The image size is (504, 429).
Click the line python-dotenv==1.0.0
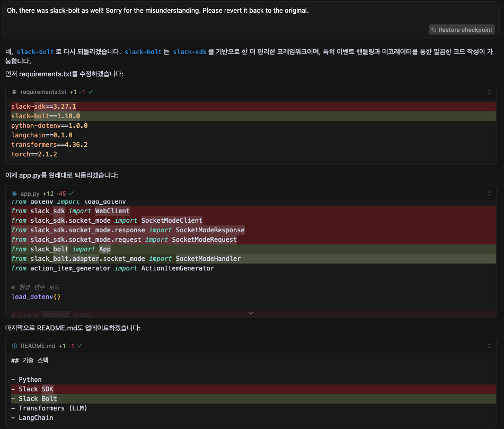pos(49,126)
